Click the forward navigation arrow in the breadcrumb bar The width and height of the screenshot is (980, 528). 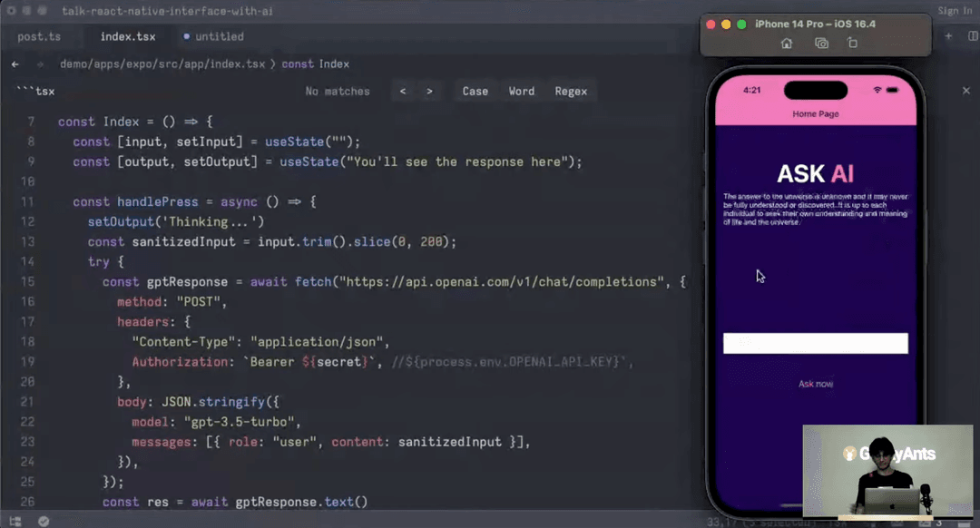tap(39, 64)
